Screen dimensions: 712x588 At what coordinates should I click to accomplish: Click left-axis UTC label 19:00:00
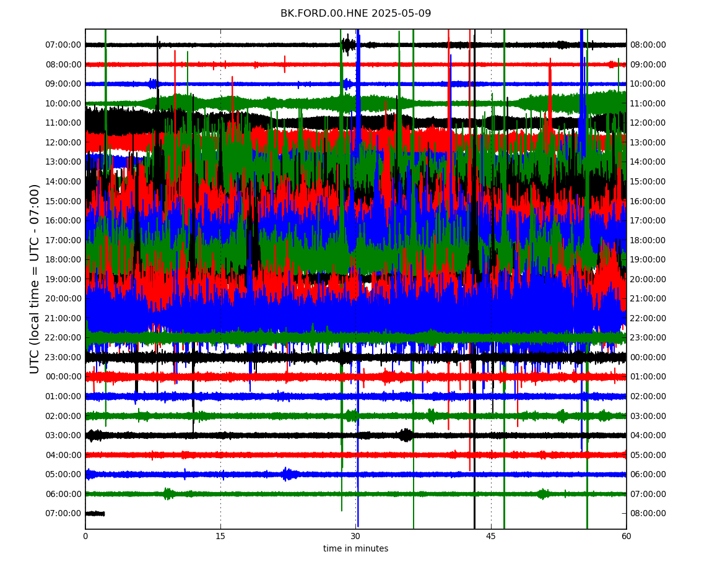64,279
